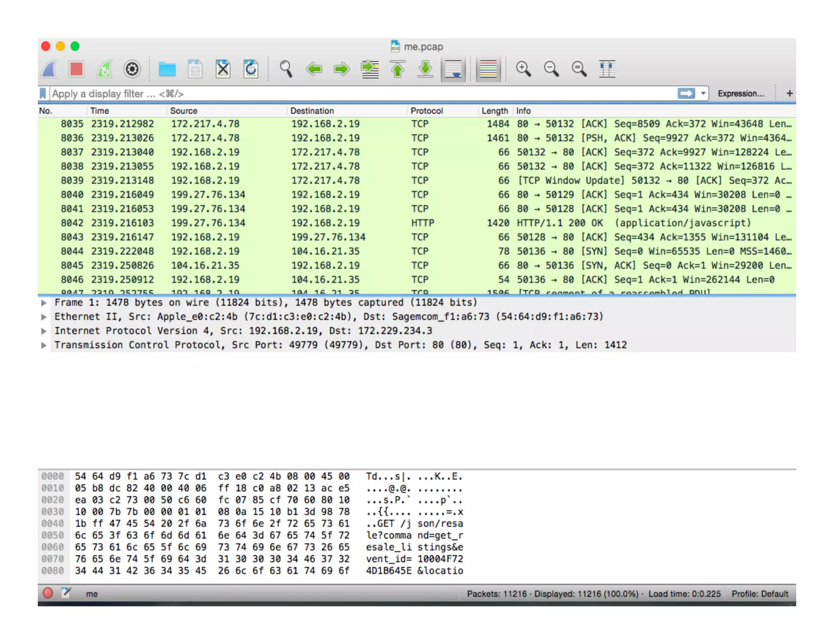Toggle the bookmark filter button
The height and width of the screenshot is (644, 834).
(x=43, y=94)
